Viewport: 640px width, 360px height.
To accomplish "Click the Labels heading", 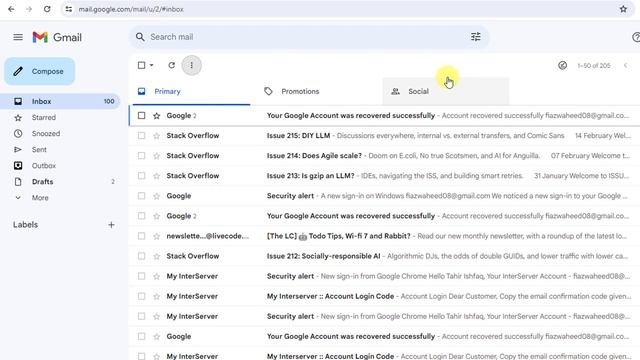I will pyautogui.click(x=25, y=225).
